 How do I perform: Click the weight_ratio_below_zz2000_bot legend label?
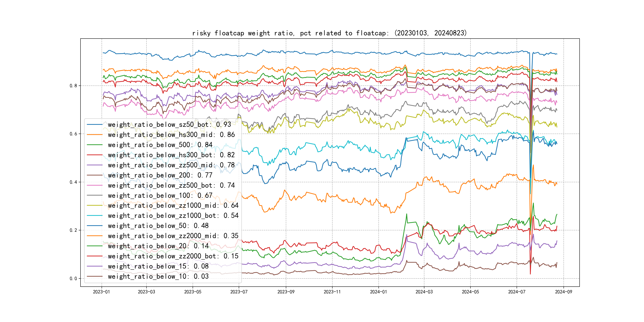click(x=173, y=256)
